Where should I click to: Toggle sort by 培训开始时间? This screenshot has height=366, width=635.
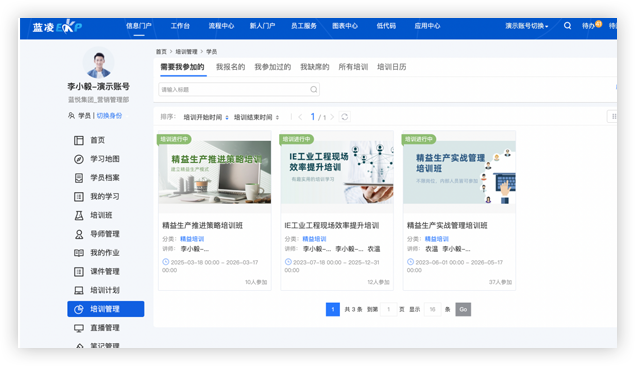click(x=206, y=117)
